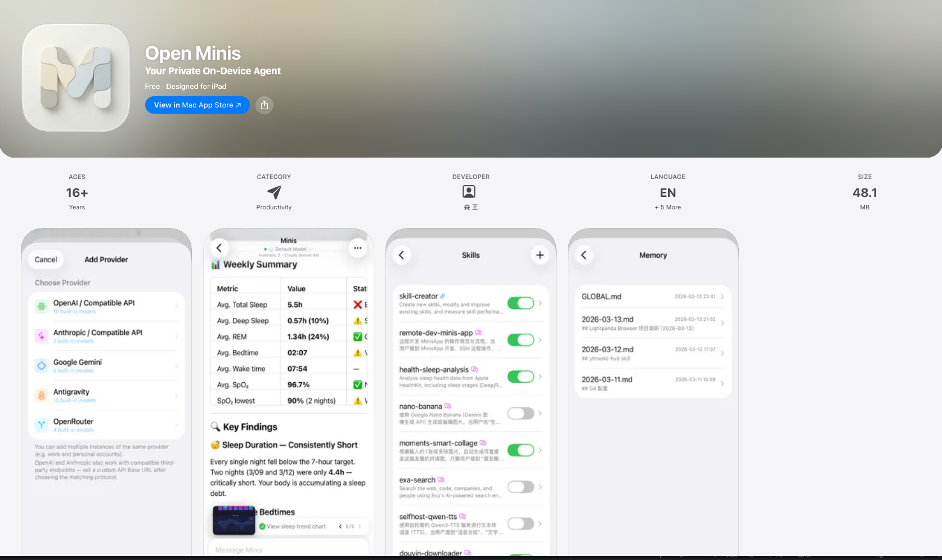
Task: Enable the nano-banana skill toggle
Action: [x=521, y=413]
